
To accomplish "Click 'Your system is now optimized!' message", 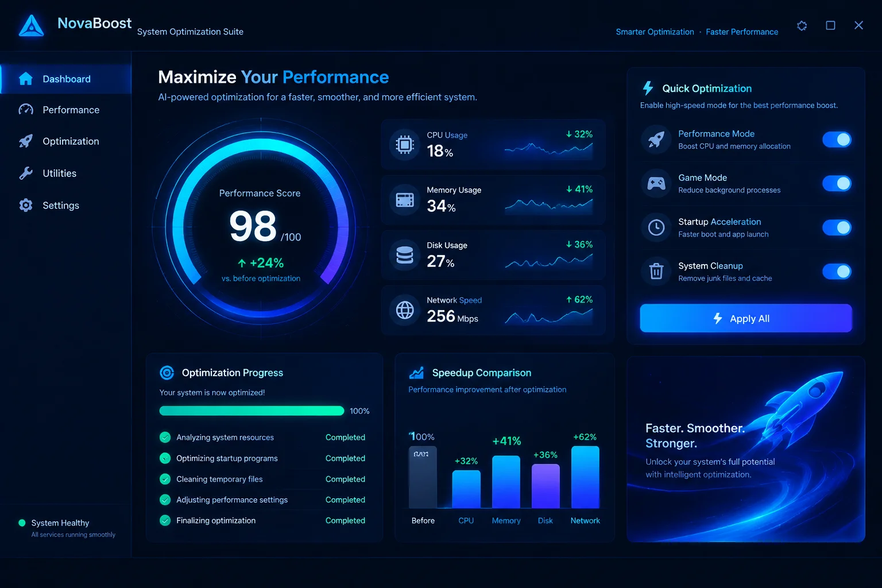I will (212, 393).
